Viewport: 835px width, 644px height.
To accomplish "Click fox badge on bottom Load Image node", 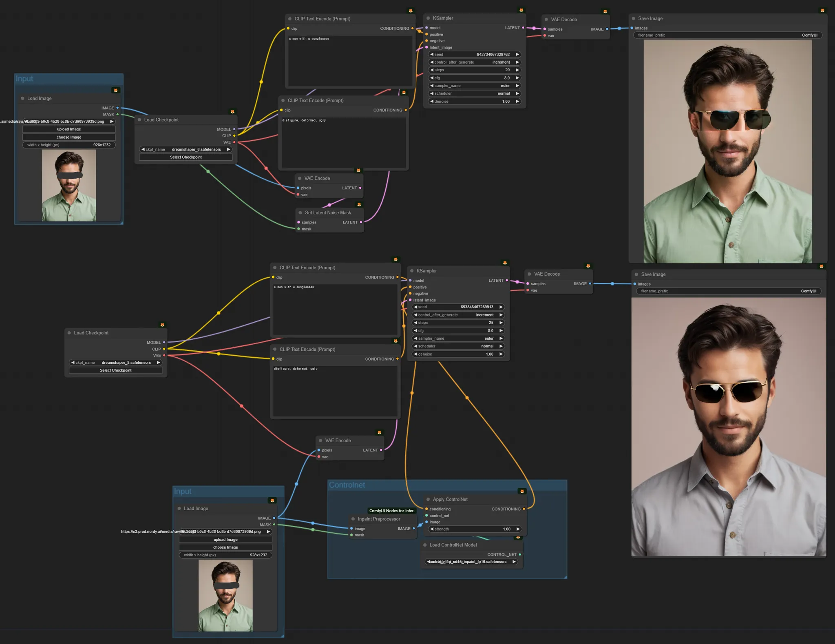I will click(272, 500).
